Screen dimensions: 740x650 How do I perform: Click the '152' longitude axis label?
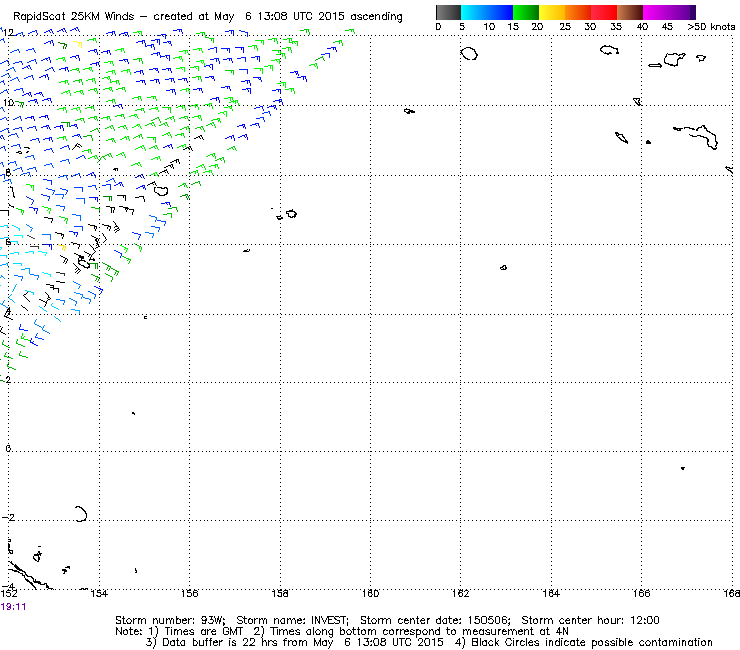point(9,594)
